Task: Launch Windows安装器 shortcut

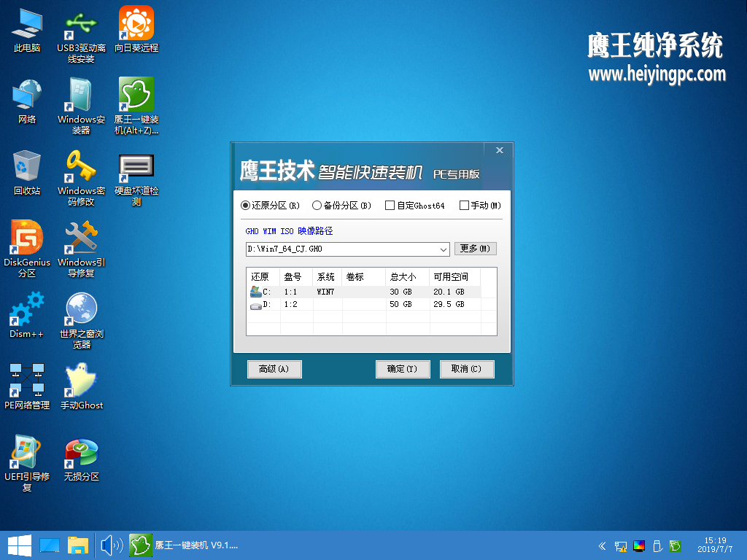Action: (81, 106)
